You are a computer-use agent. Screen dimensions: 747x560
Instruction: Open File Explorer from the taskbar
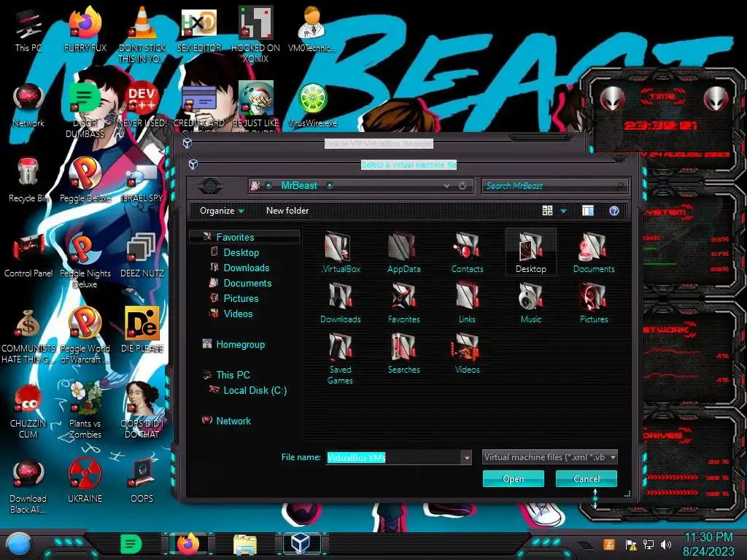245,544
